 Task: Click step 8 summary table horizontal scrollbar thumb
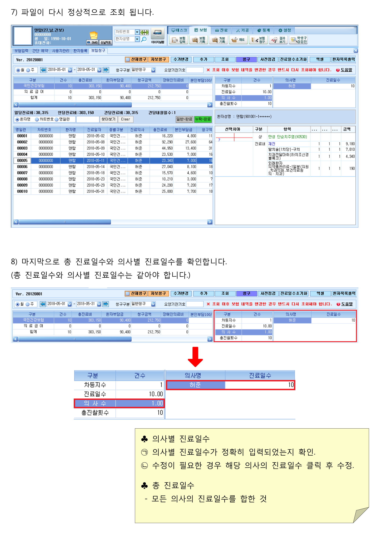[75, 339]
